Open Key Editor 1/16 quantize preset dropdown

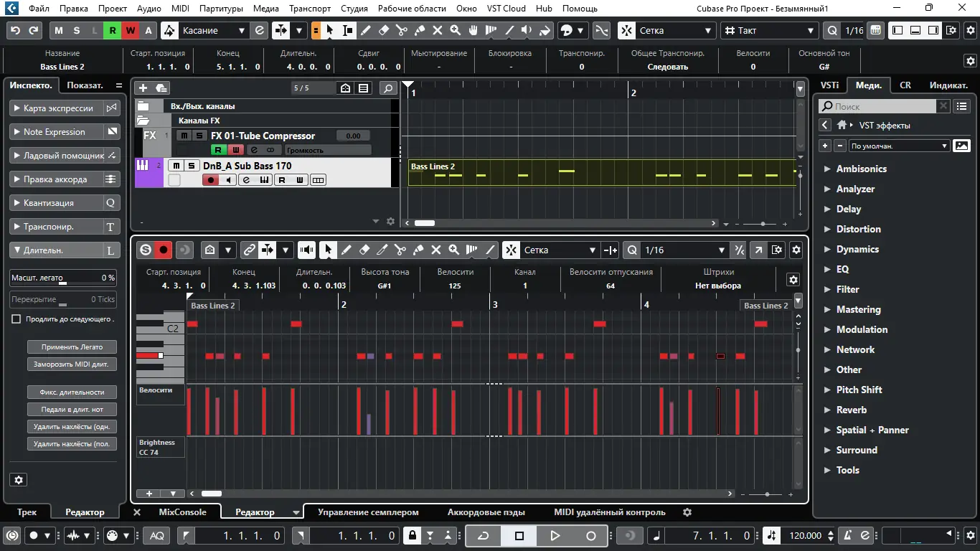(x=684, y=250)
